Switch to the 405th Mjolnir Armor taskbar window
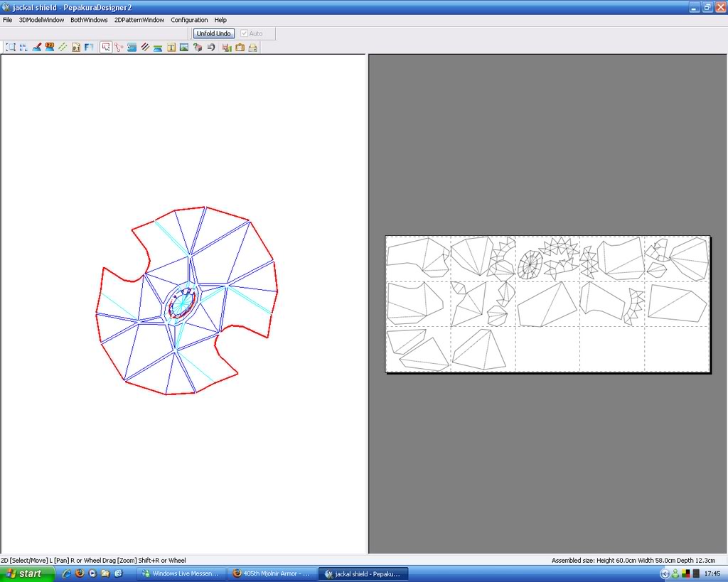This screenshot has width=728, height=582. 271,573
